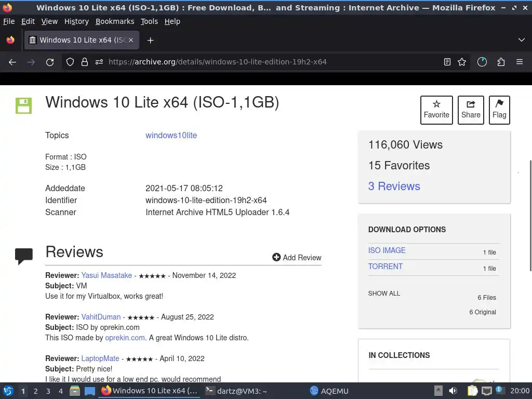Click the removable media eject tray icon
Viewport: 532px width, 399px height.
pyautogui.click(x=438, y=391)
